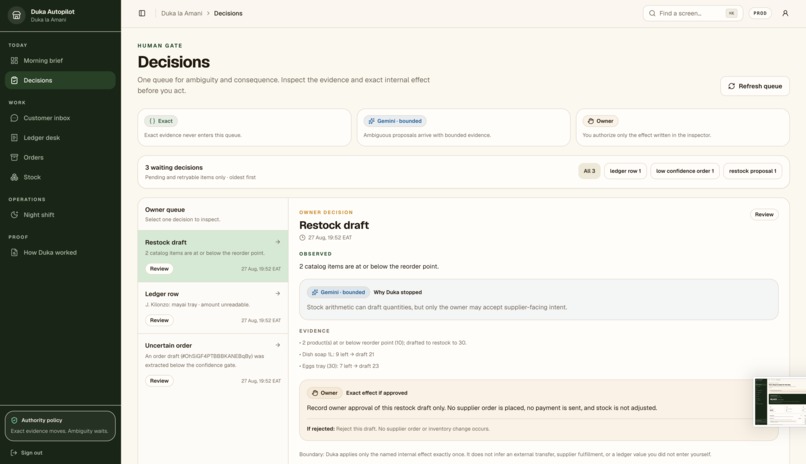Click the sparkle icon in Why Duka stopped panel
The image size is (806, 464).
(315, 292)
